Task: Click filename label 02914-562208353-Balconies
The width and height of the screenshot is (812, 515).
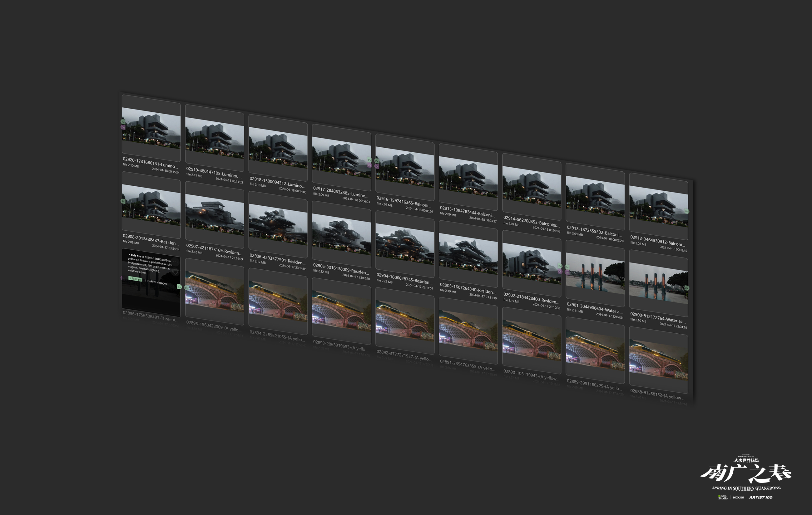Action: [x=531, y=222]
